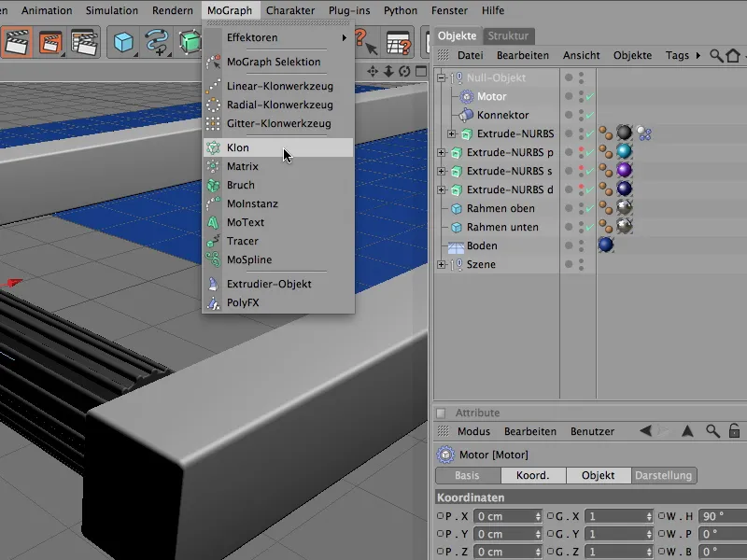This screenshot has height=560, width=747.
Task: Click the purple material tag sphere
Action: (624, 171)
